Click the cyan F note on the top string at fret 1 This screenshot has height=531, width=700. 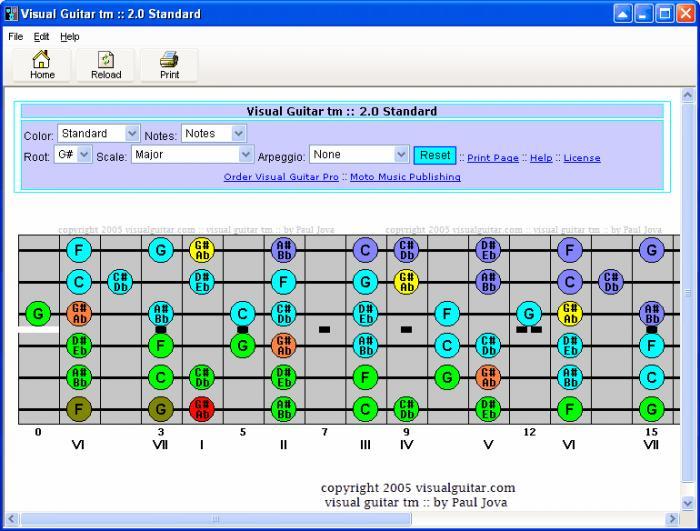[79, 250]
